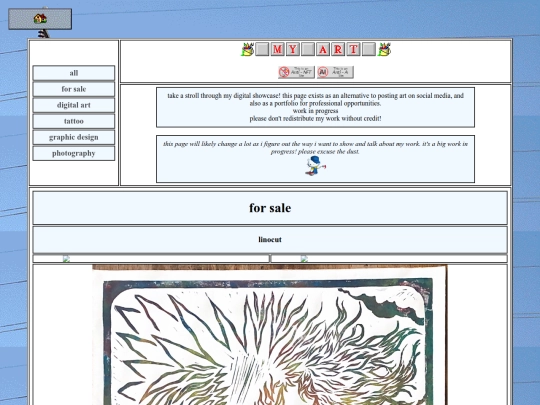The image size is (540, 405).
Task: Click the painter character gif
Action: tap(315, 166)
